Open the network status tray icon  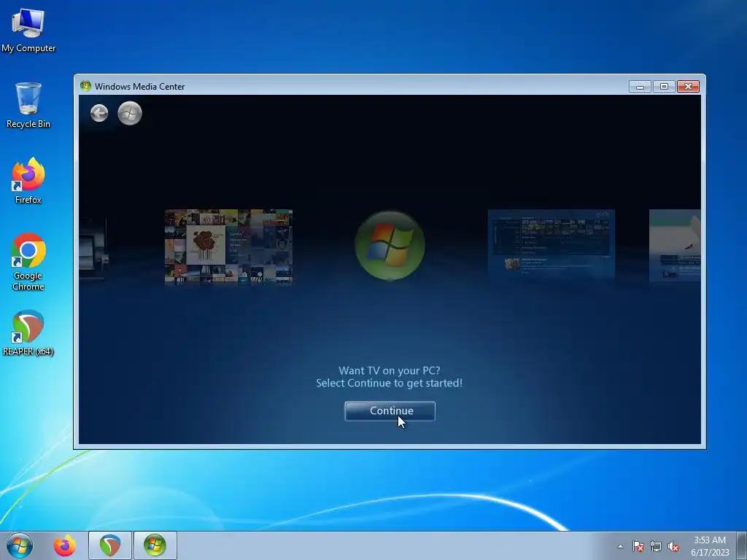click(656, 546)
